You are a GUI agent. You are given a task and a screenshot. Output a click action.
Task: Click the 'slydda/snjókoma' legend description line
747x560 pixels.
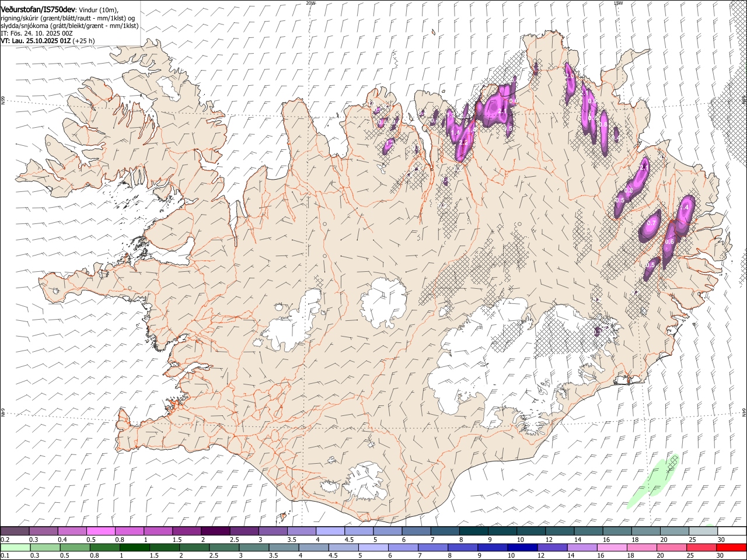point(69,26)
